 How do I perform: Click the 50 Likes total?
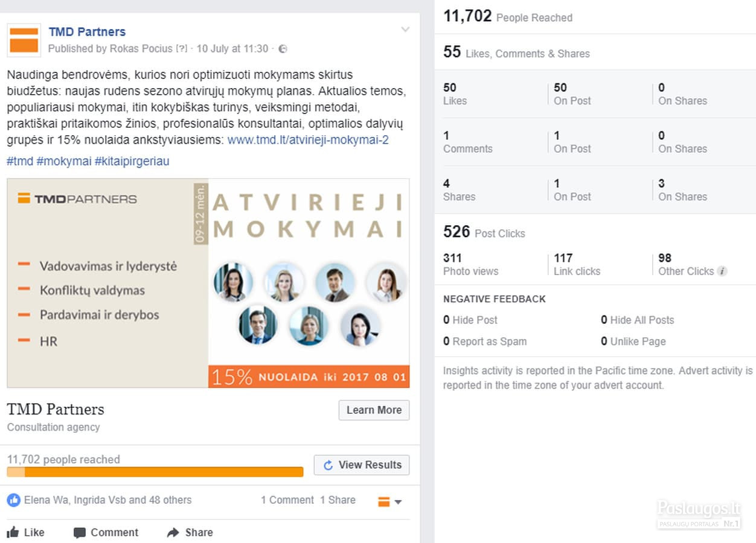coord(455,94)
